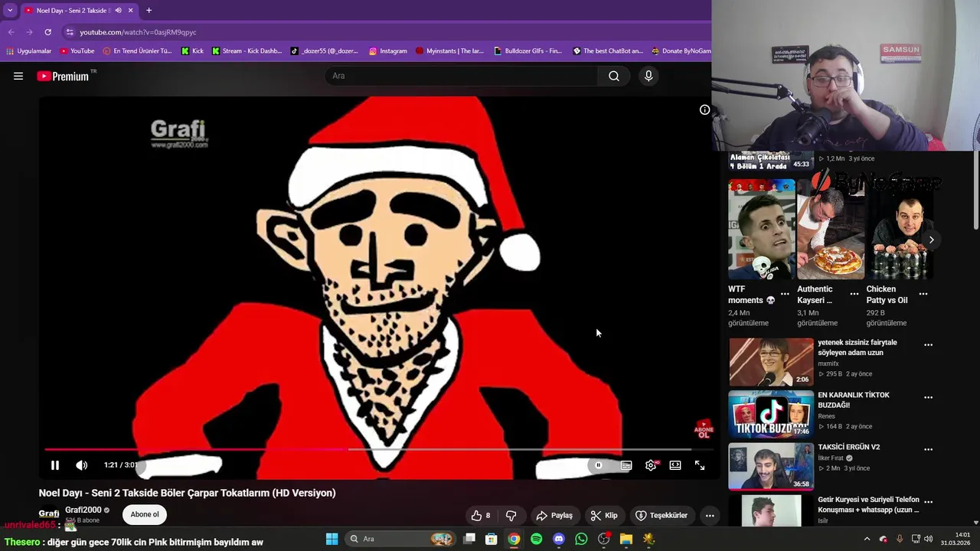This screenshot has height=551, width=980.
Task: View site information icon in address bar
Action: 70,32
